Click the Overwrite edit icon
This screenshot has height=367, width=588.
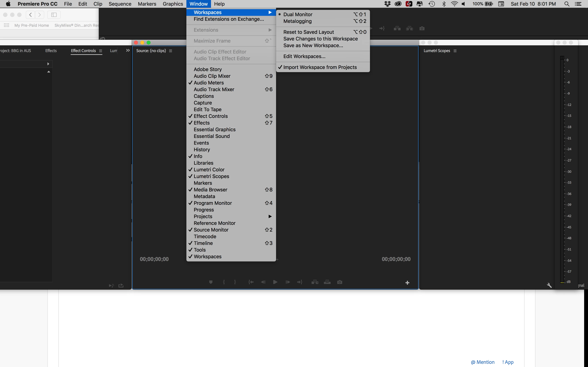(327, 282)
